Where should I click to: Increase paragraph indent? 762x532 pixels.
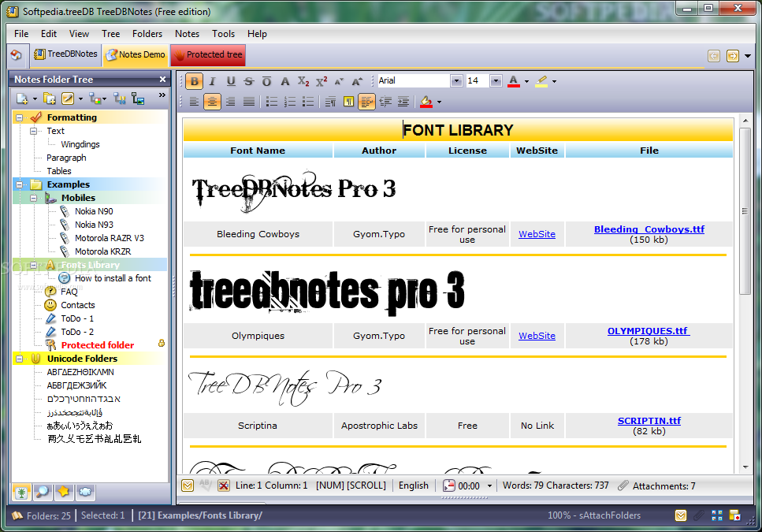point(403,102)
